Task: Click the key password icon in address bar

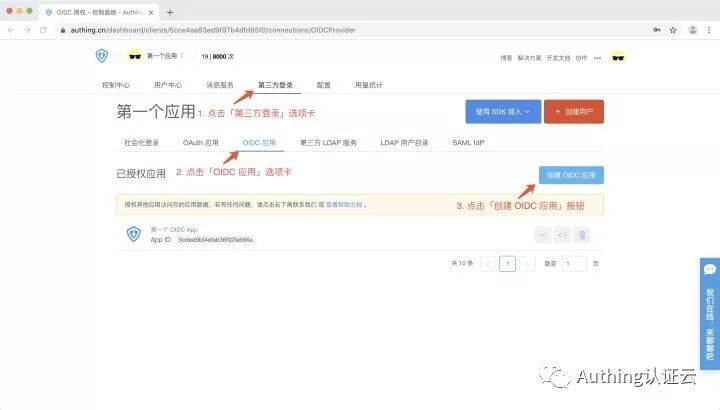Action: 657,30
